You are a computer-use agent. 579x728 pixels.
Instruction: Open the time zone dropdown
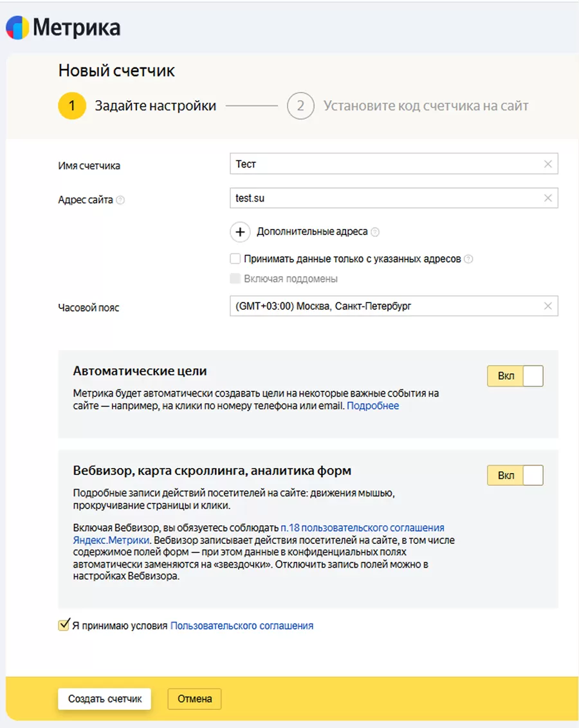coord(386,306)
